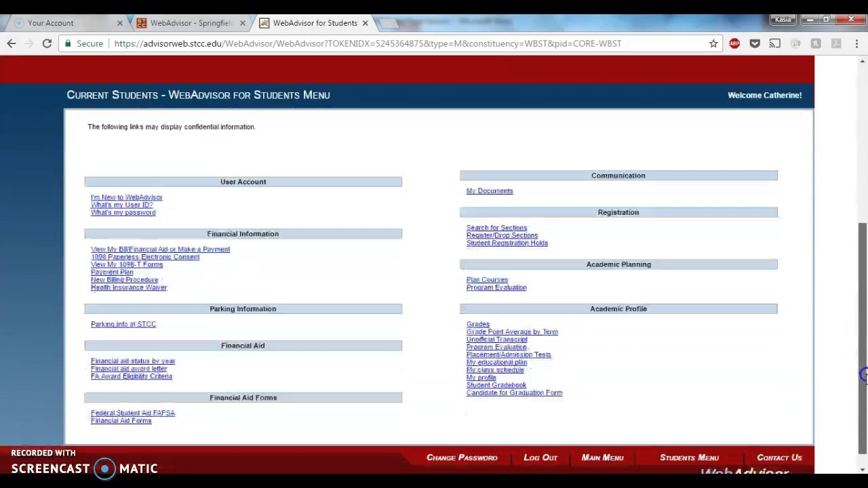Click the scrollbar down arrow
This screenshot has width=868, height=488.
(x=862, y=469)
